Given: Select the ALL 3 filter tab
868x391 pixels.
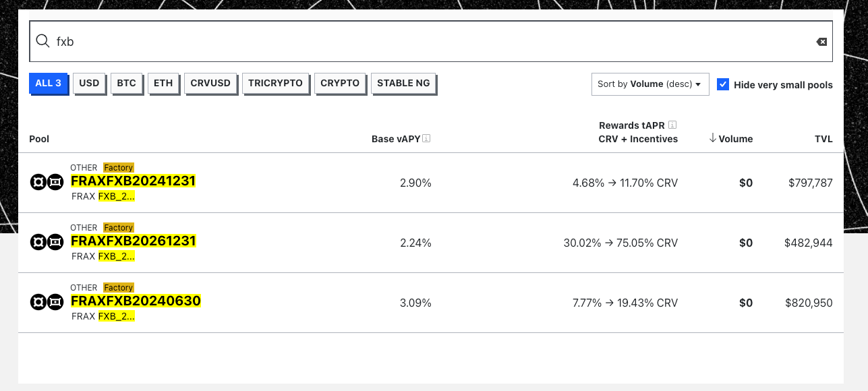Looking at the screenshot, I should coord(49,84).
